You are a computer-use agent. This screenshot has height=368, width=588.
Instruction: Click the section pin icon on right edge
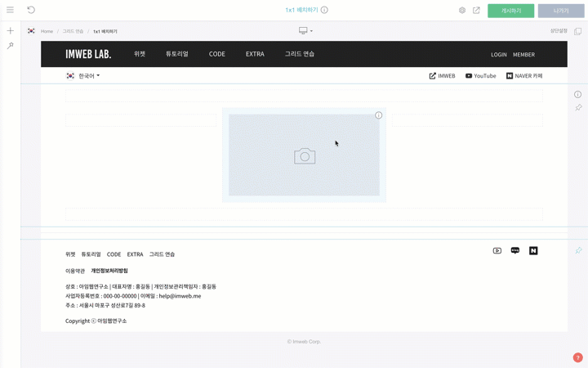578,108
